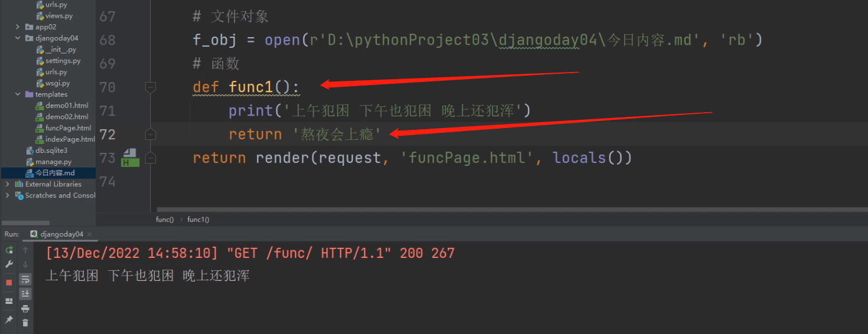This screenshot has width=868, height=334.
Task: Toggle scroll to end of console
Action: coord(25,293)
